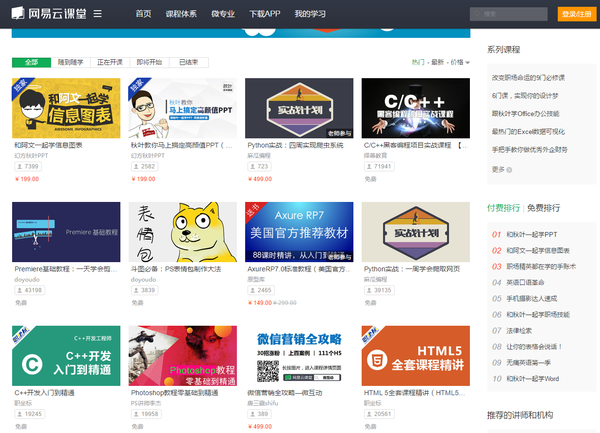Click the top promotional banner strip
This screenshot has height=433, width=600.
coord(241,33)
